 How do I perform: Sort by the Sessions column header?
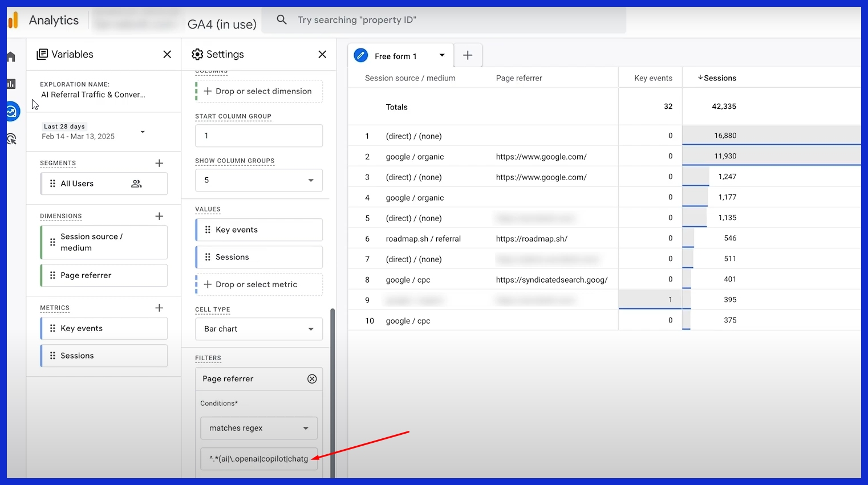pos(720,78)
